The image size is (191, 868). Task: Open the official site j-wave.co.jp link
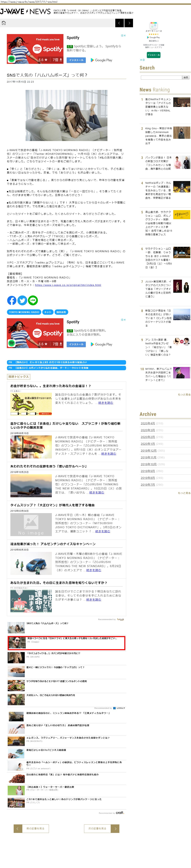tap(68, 285)
